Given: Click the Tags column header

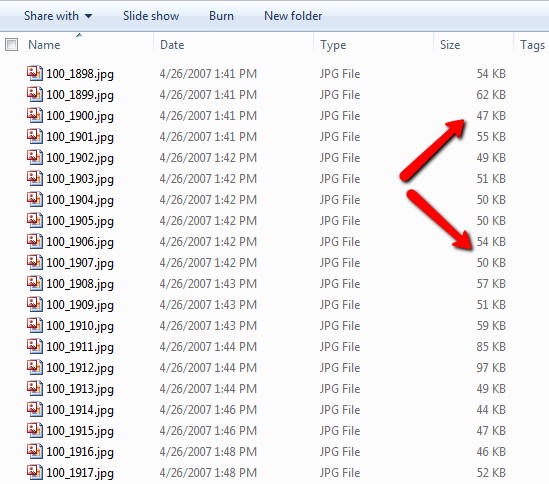Looking at the screenshot, I should coord(532,45).
